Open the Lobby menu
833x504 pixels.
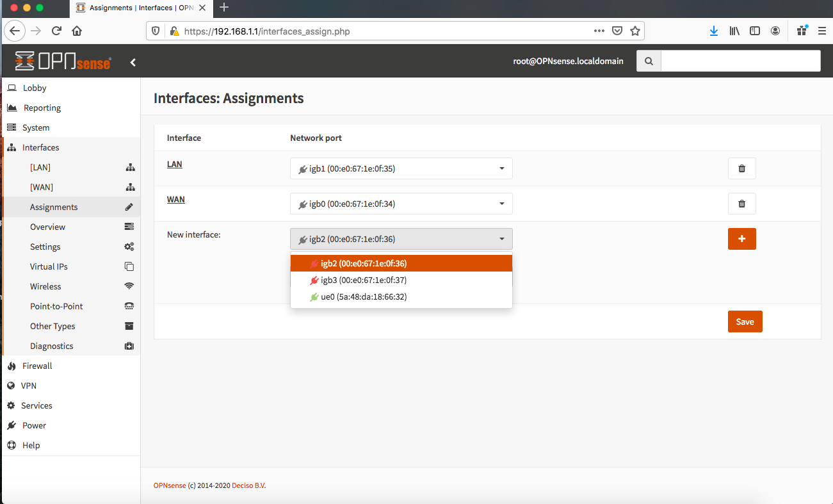(70, 88)
